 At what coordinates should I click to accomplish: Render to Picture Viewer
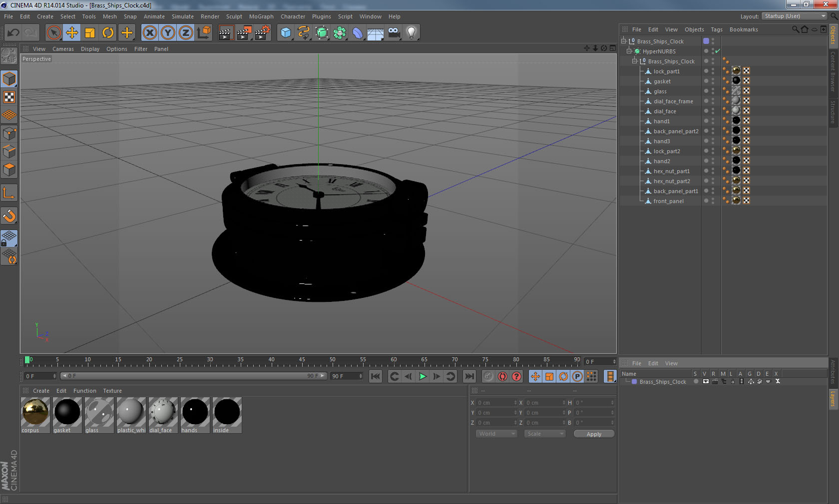click(x=244, y=33)
